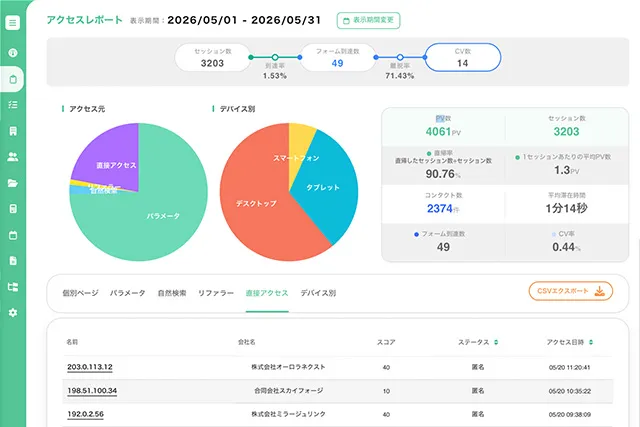Click the 離脱率 71.43% funnel label
640x427 pixels.
pos(400,71)
